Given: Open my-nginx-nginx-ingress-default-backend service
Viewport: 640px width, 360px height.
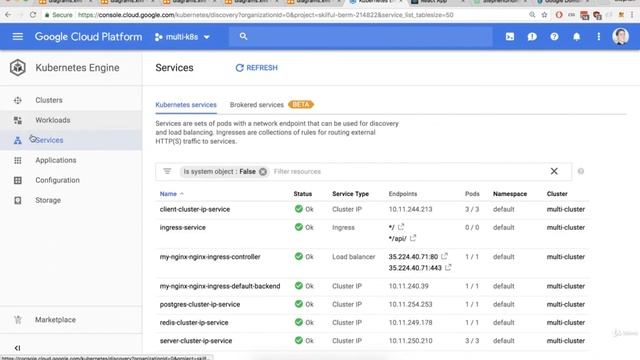Looking at the screenshot, I should [220, 287].
